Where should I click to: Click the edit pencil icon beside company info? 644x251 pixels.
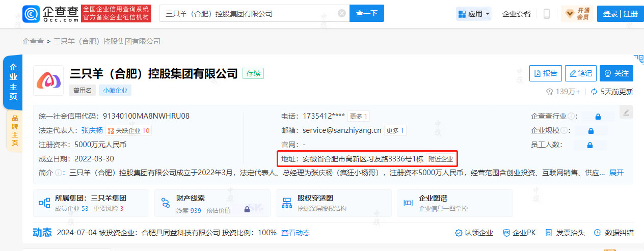[626, 112]
